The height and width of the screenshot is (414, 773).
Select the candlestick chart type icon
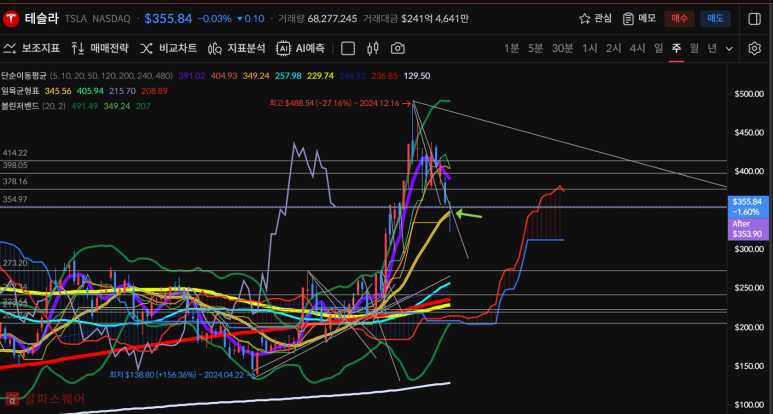tap(373, 48)
